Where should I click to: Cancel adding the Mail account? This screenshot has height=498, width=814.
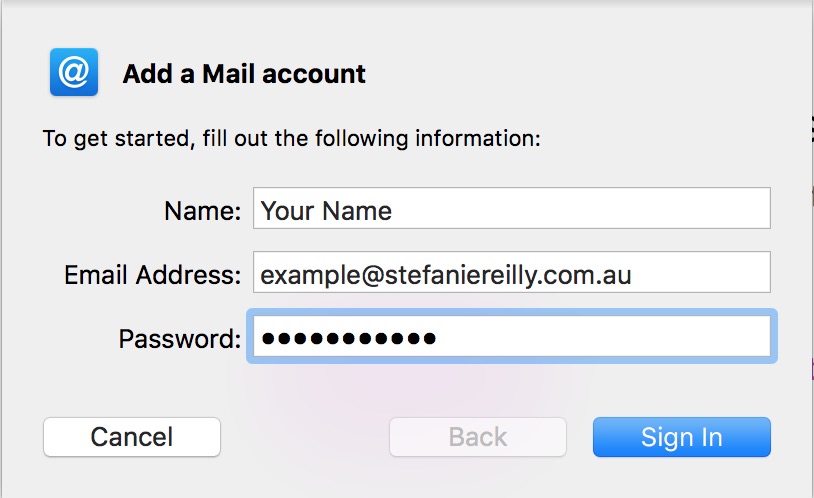[x=132, y=437]
